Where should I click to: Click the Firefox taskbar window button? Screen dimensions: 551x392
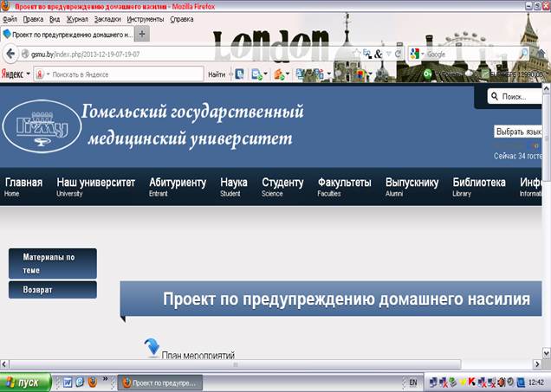pos(160,382)
